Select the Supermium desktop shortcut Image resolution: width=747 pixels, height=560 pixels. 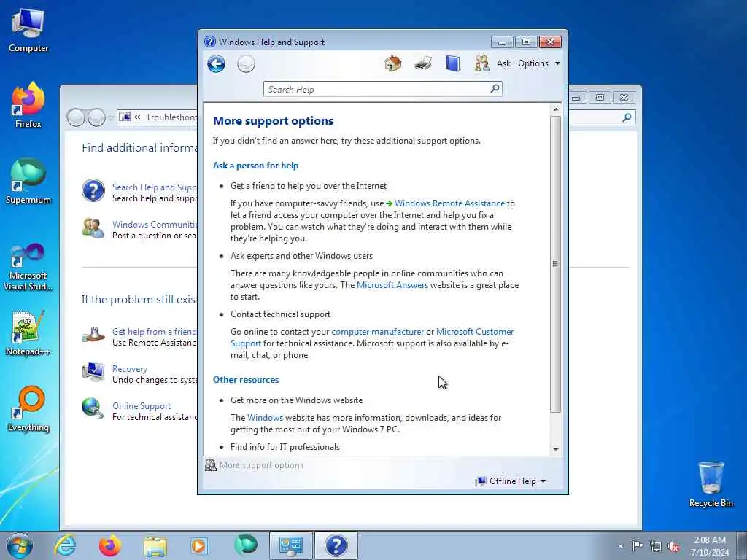[x=28, y=182]
